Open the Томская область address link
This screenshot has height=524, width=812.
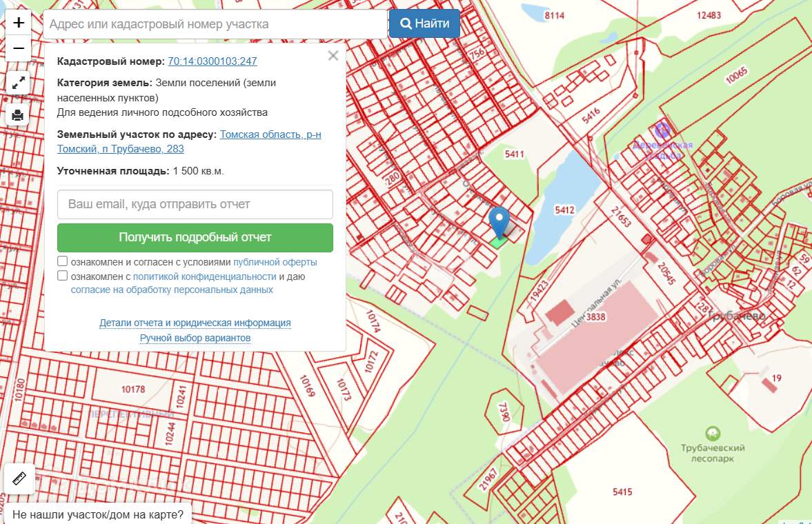(x=270, y=134)
